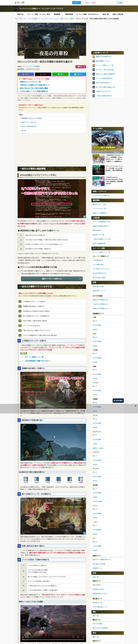Send article via LINE 送る button
The image size is (138, 644).
60,74
